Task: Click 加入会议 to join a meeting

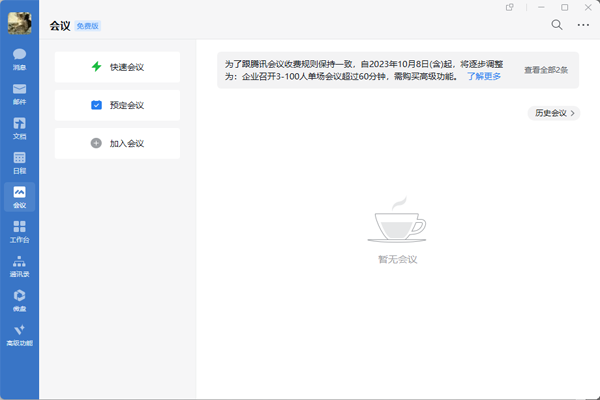Action: pyautogui.click(x=117, y=143)
